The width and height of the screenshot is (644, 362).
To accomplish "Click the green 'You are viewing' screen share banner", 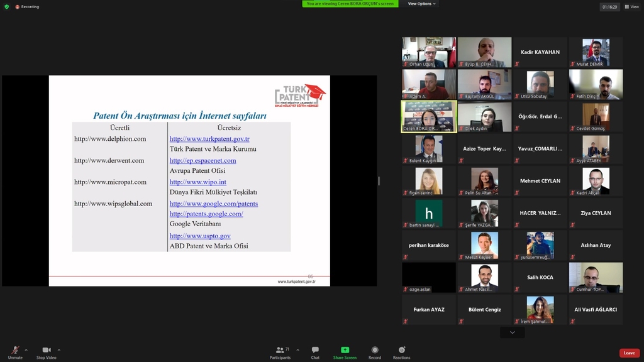I will point(350,4).
